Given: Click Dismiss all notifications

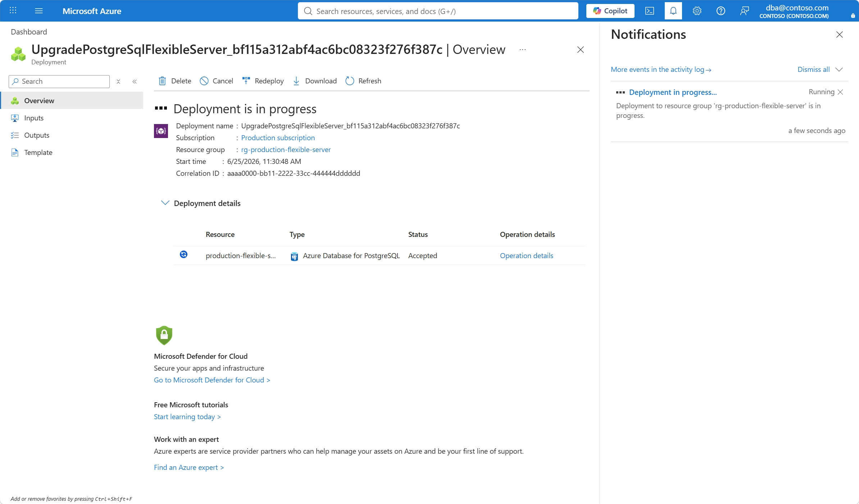Looking at the screenshot, I should coord(814,69).
